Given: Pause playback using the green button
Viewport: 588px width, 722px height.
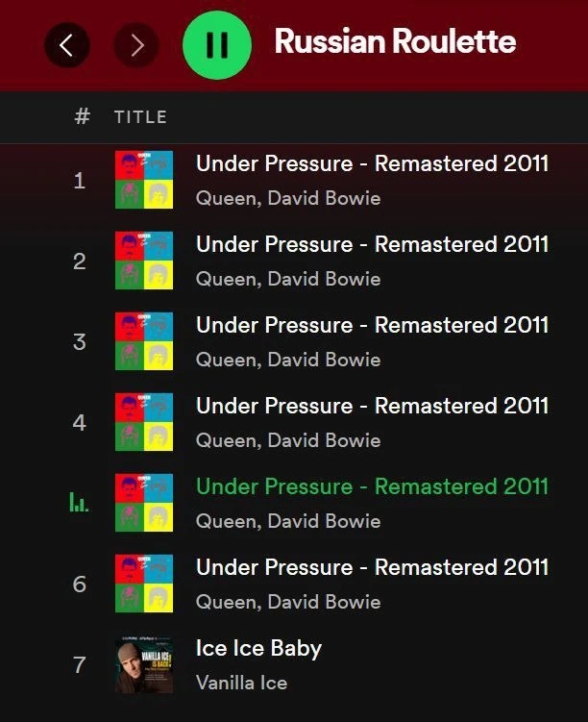Looking at the screenshot, I should point(217,44).
